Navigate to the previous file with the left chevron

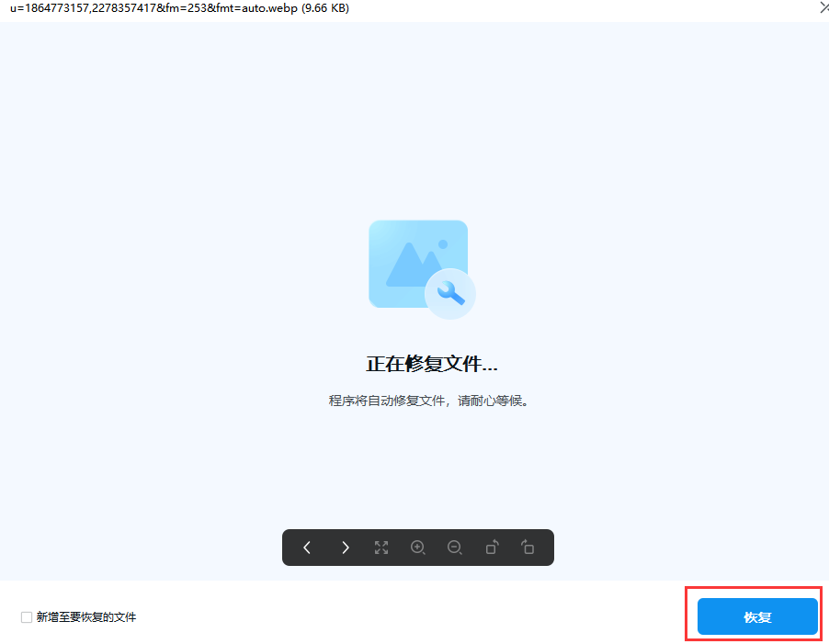point(306,547)
